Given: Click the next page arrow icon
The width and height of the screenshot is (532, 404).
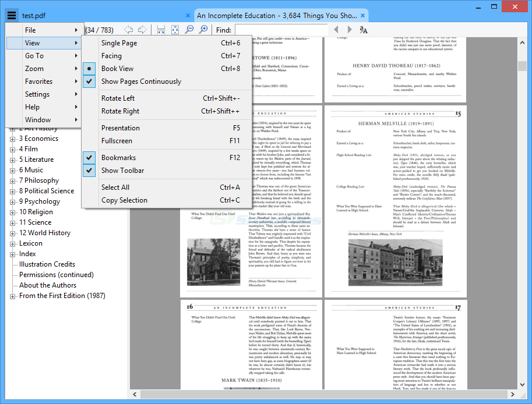Looking at the screenshot, I should 142,30.
